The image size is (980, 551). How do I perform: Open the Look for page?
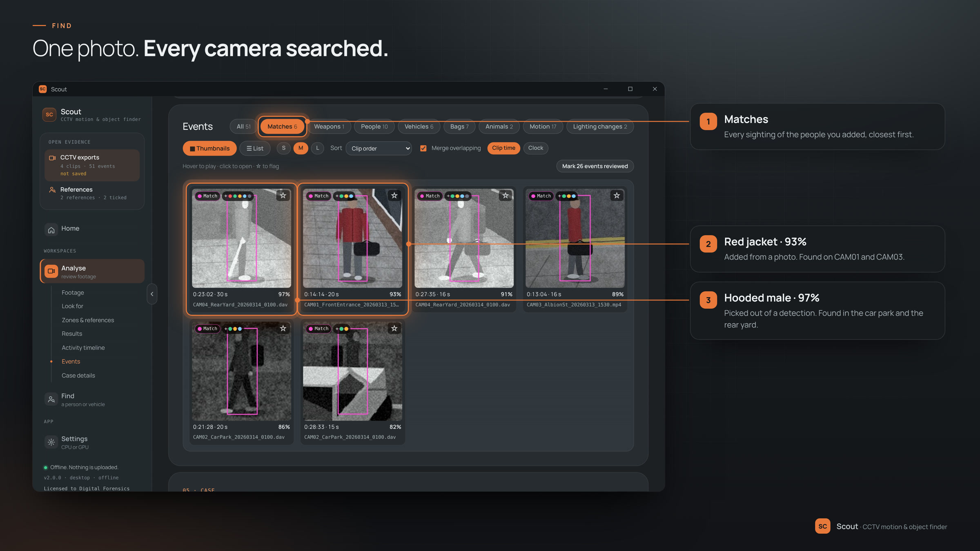click(72, 306)
